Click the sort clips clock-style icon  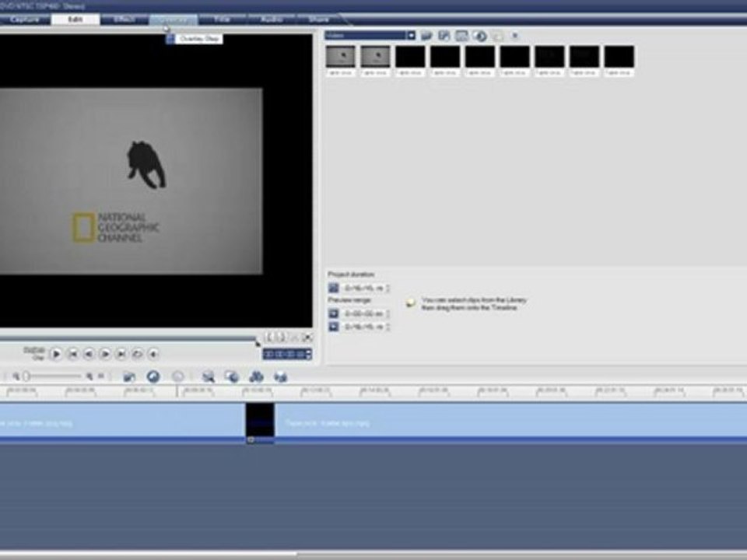[480, 37]
